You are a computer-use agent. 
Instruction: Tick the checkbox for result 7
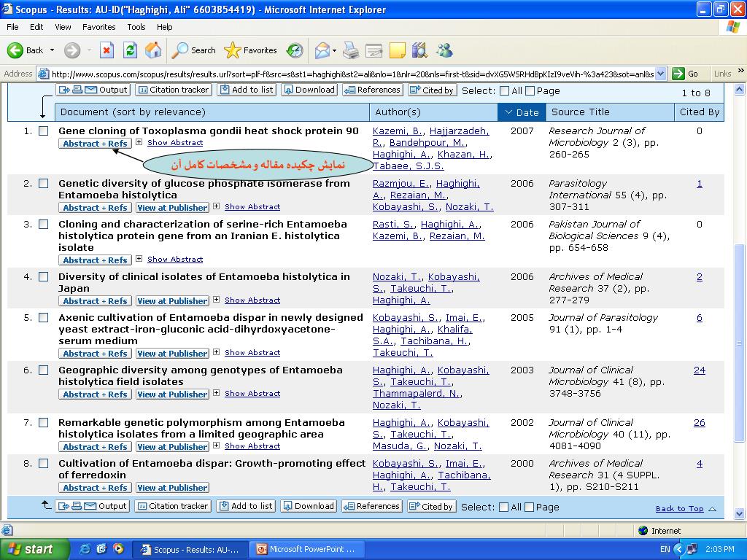pyautogui.click(x=43, y=422)
